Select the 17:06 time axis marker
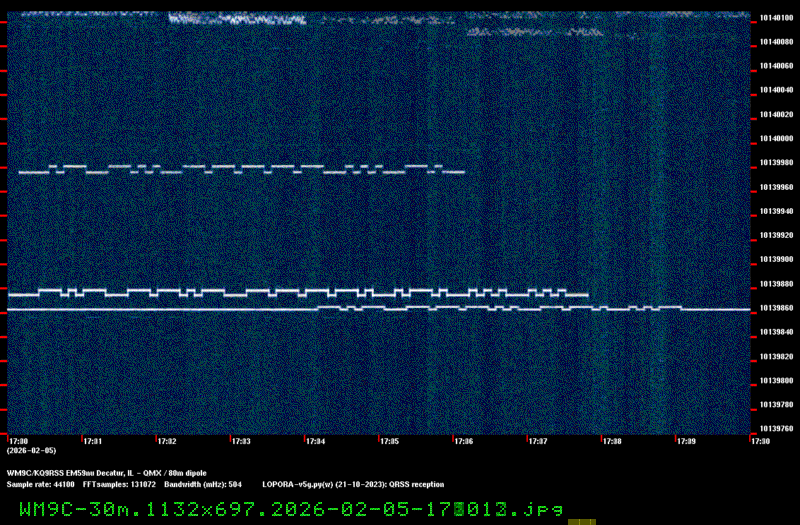This screenshot has height=525, width=800. (464, 441)
